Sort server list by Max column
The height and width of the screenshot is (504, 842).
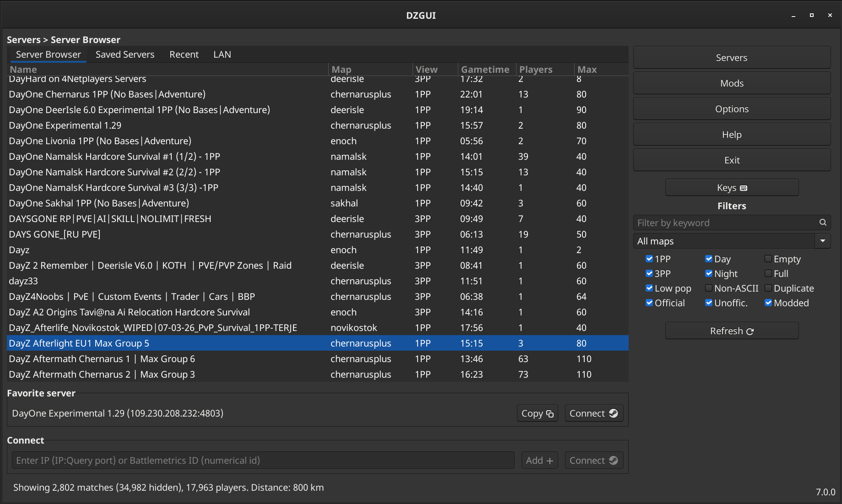click(601, 70)
